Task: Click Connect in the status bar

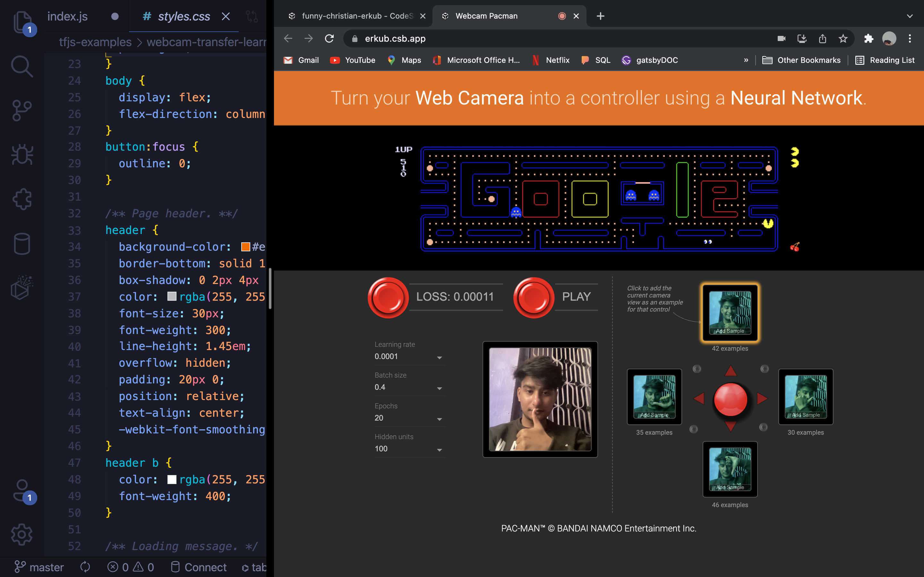Action: point(205,567)
